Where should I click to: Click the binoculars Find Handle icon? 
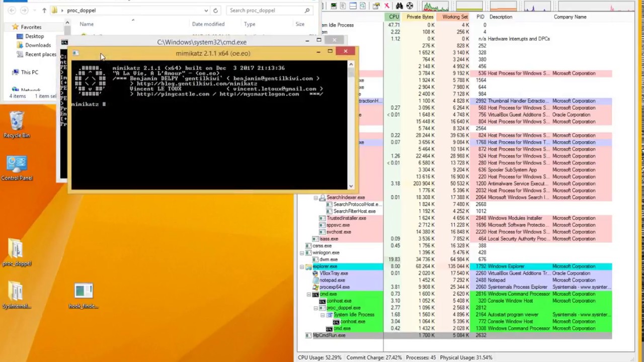pyautogui.click(x=399, y=6)
